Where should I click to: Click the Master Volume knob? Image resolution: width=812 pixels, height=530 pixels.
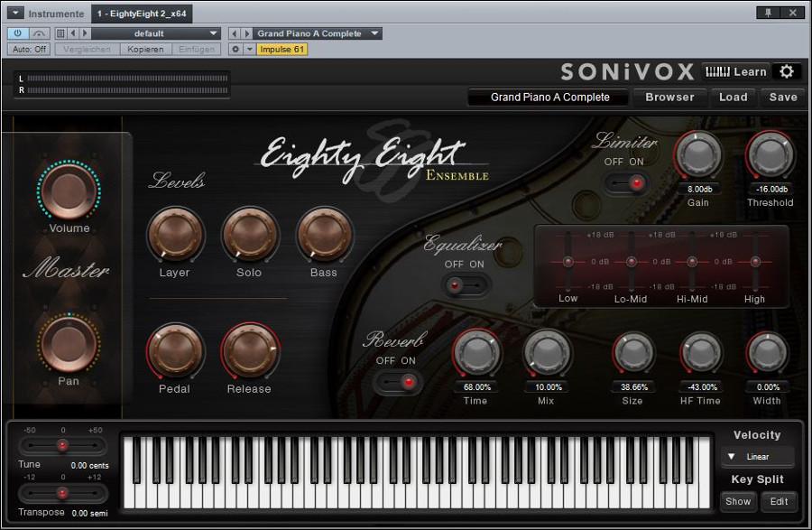(69, 190)
